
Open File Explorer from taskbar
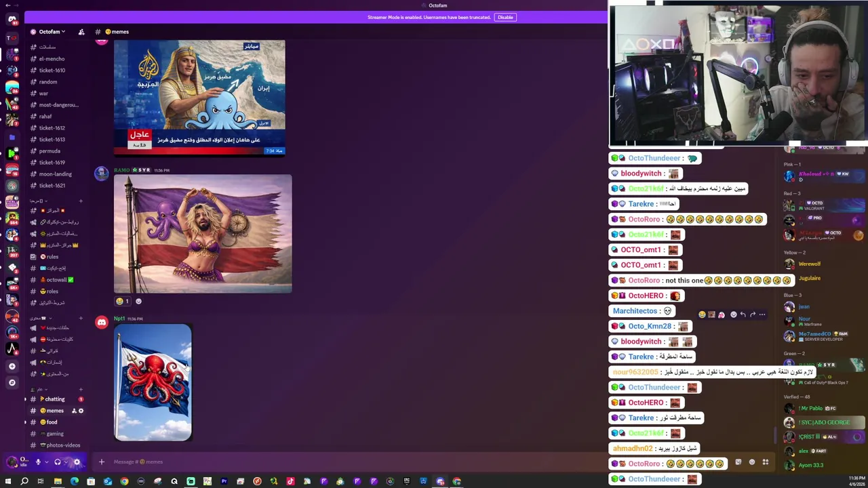pyautogui.click(x=58, y=481)
